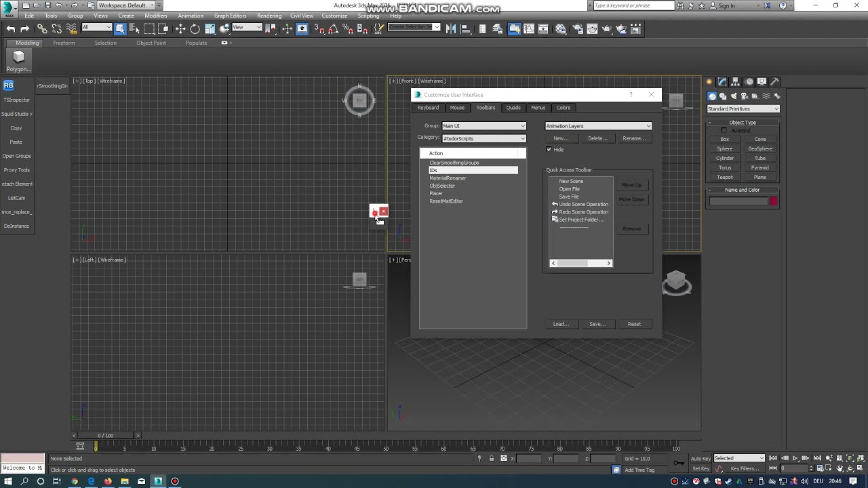The image size is (868, 488).
Task: Select the Select and Rotate tool
Action: (195, 28)
